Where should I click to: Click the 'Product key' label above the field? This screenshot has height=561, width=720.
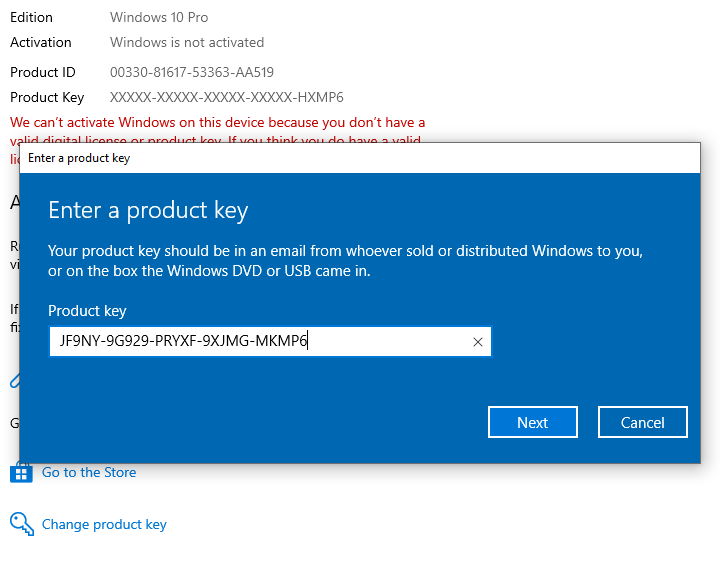(87, 311)
